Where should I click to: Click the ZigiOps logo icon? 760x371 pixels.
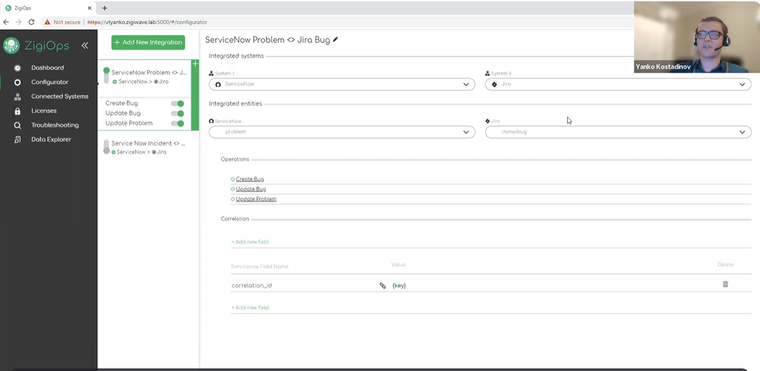(x=11, y=46)
